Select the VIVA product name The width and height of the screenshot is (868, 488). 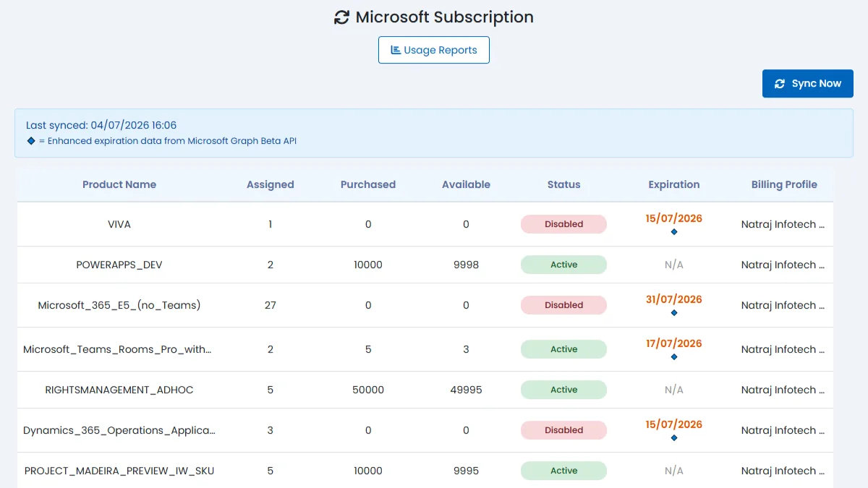(119, 224)
